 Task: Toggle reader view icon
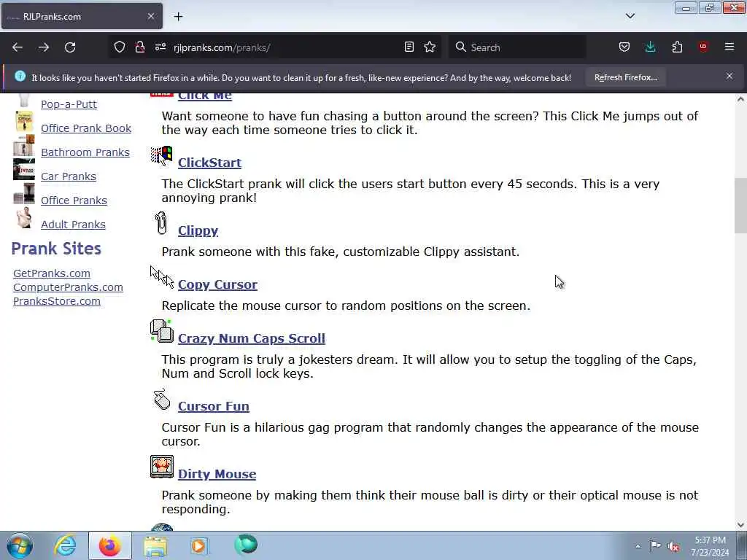409,47
